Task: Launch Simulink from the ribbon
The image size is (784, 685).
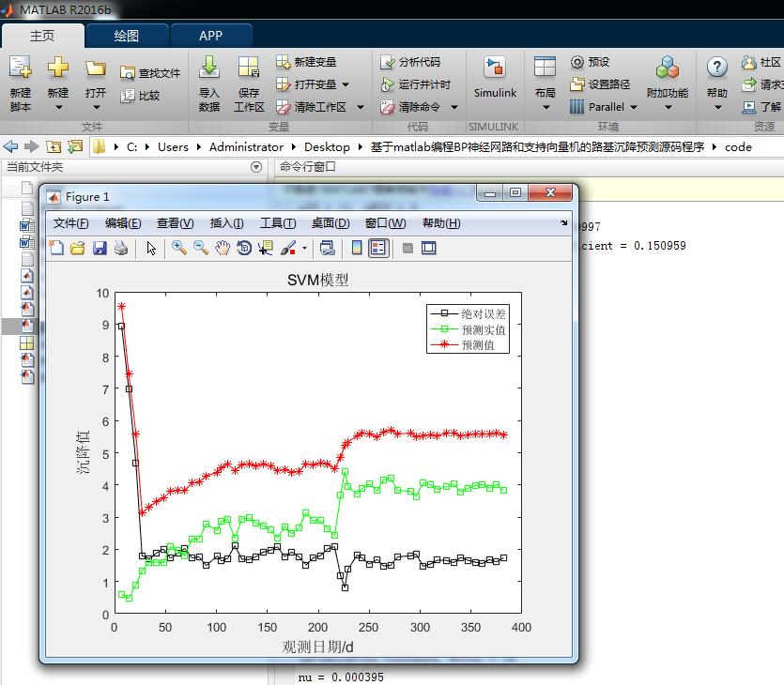Action: click(495, 78)
